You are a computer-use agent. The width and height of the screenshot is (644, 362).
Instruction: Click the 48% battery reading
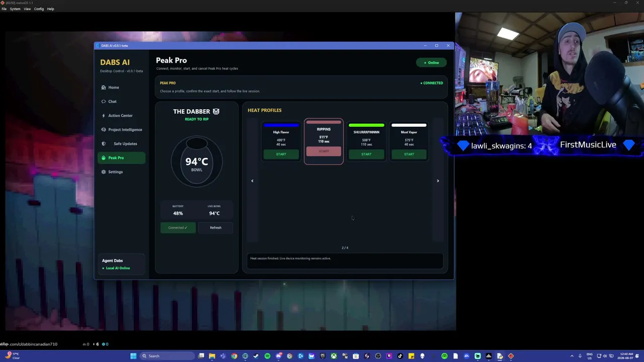pos(178,213)
